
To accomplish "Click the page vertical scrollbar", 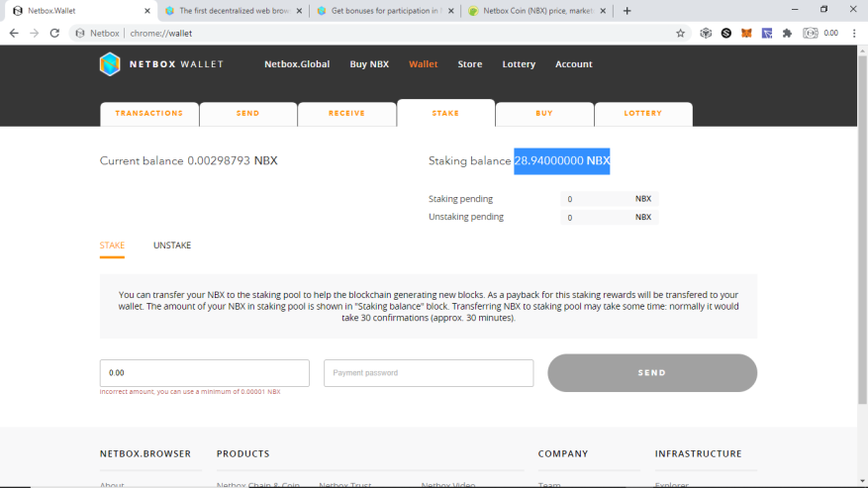I will (x=862, y=230).
